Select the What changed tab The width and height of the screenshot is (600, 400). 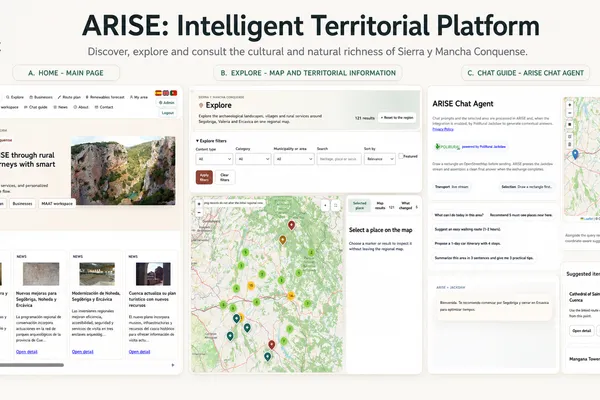tap(408, 206)
